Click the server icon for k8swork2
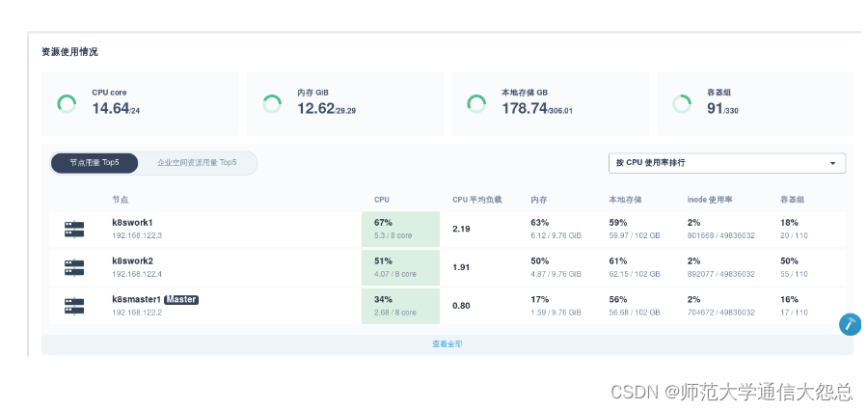 (74, 267)
